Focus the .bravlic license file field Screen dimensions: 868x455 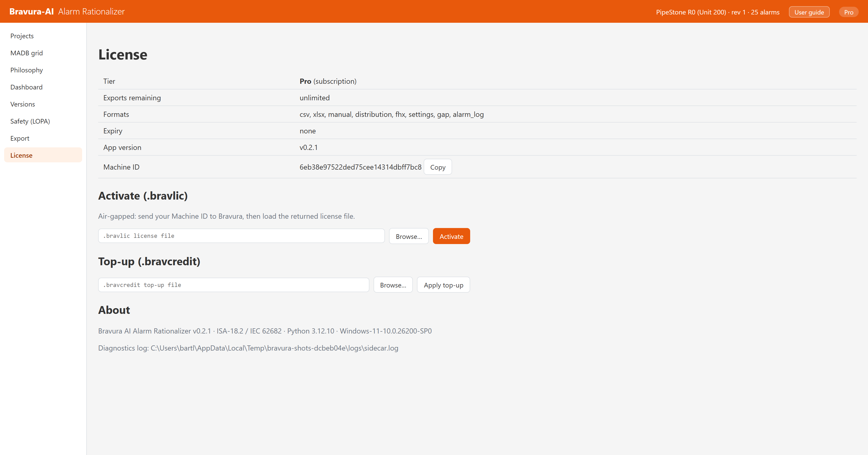click(x=241, y=236)
